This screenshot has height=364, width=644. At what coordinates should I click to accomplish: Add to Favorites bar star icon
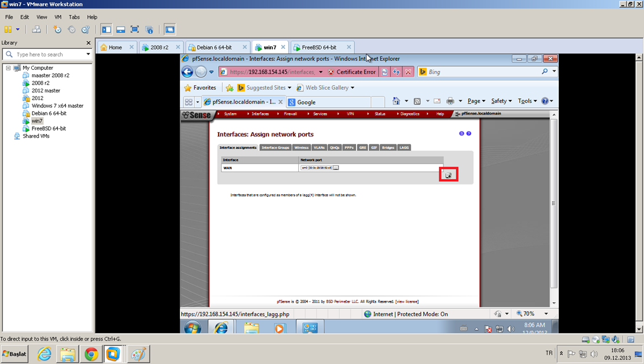coord(229,87)
